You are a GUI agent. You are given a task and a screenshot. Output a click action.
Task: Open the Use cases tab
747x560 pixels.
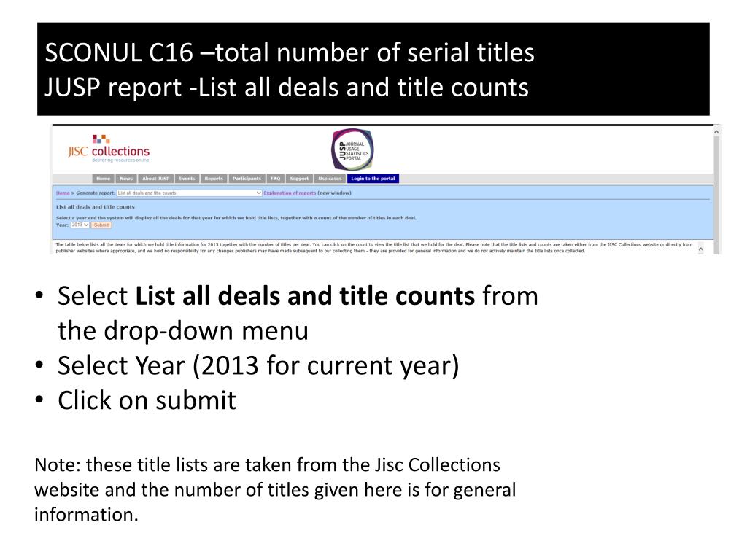tap(330, 179)
